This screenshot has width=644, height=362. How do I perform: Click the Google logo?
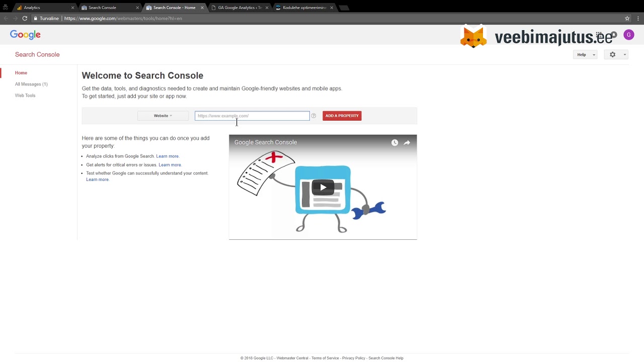coord(25,35)
